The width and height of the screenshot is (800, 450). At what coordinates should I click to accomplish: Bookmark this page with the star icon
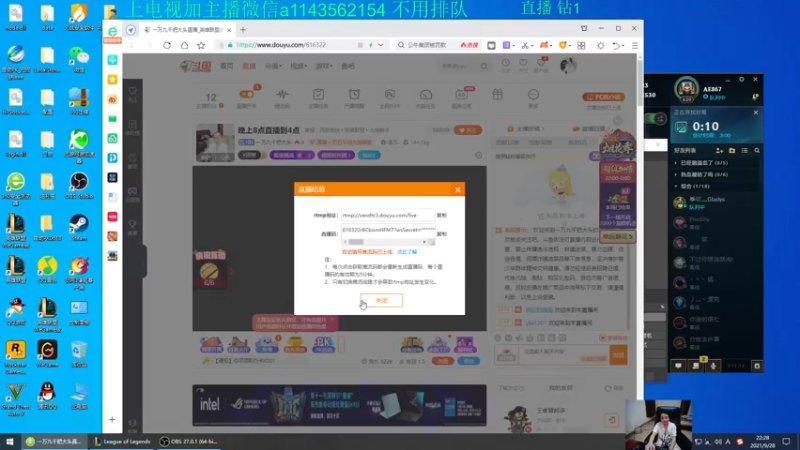[x=202, y=45]
